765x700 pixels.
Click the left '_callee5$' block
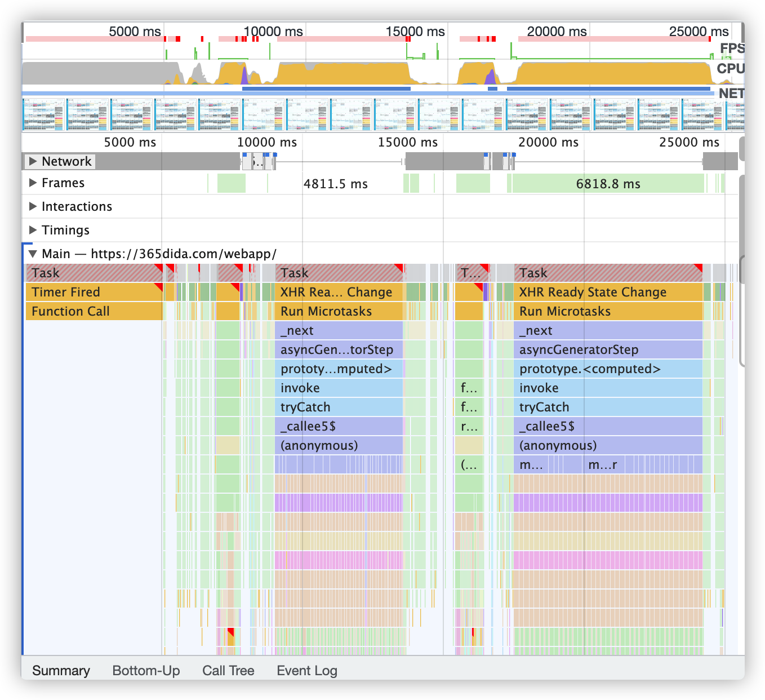(x=340, y=426)
